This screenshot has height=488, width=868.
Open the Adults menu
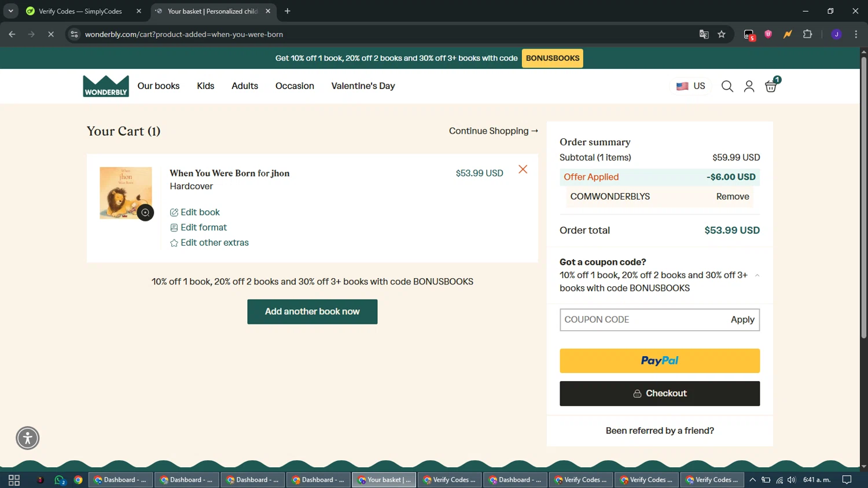click(245, 86)
